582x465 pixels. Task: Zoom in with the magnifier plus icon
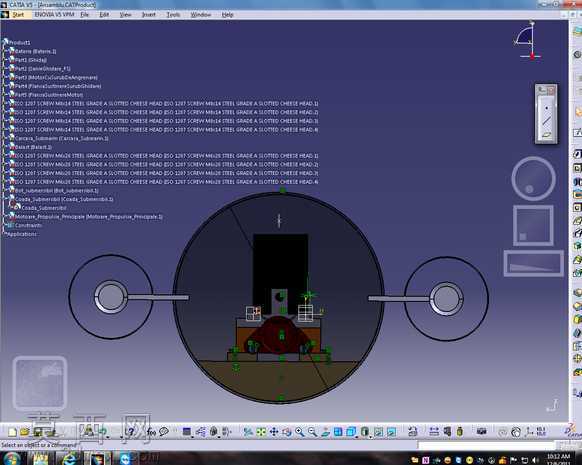(x=300, y=432)
